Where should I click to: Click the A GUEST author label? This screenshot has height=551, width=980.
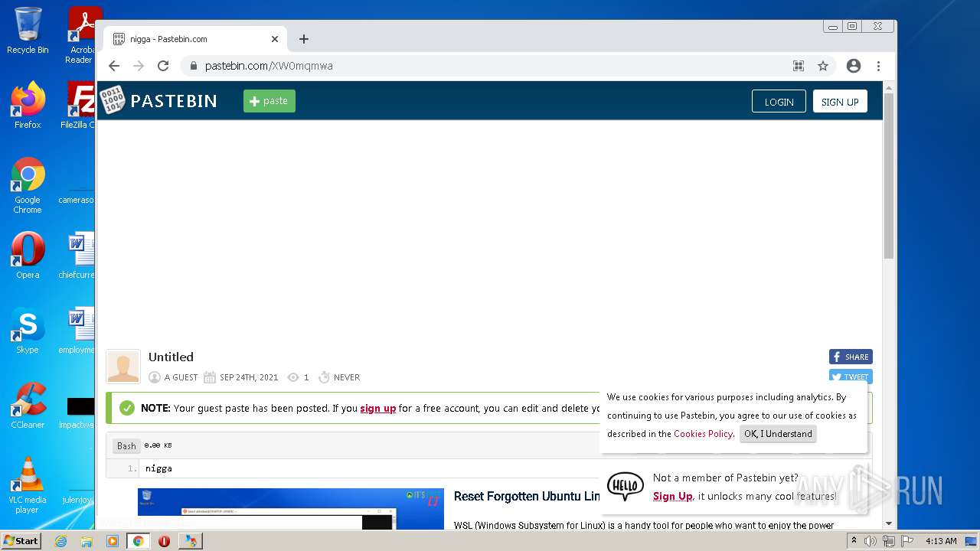click(x=181, y=377)
